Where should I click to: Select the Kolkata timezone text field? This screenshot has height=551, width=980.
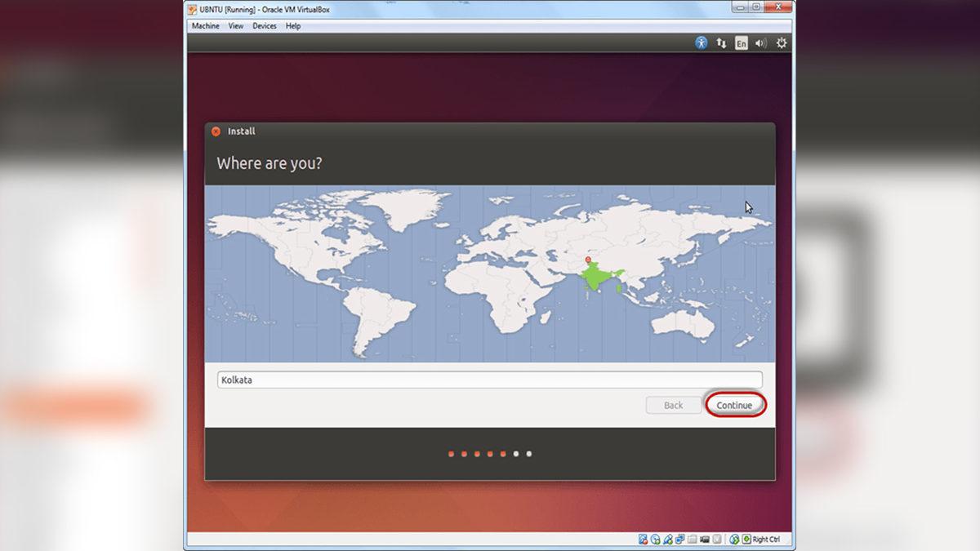[490, 380]
